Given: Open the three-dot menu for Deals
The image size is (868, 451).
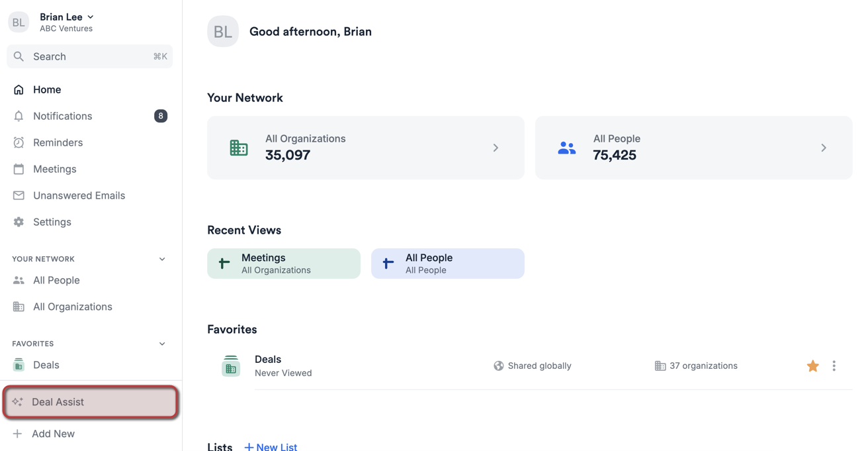Looking at the screenshot, I should point(834,366).
